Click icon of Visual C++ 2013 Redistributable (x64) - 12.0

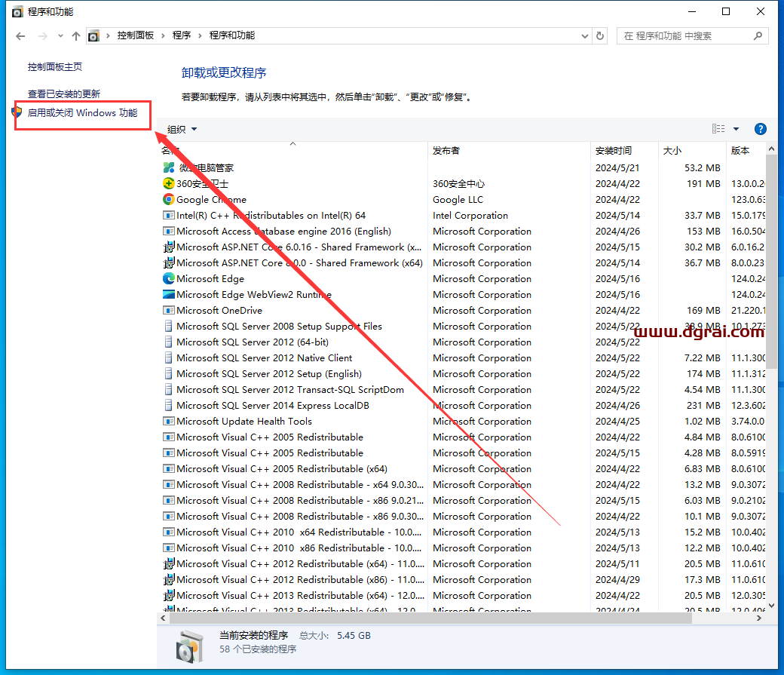point(169,596)
